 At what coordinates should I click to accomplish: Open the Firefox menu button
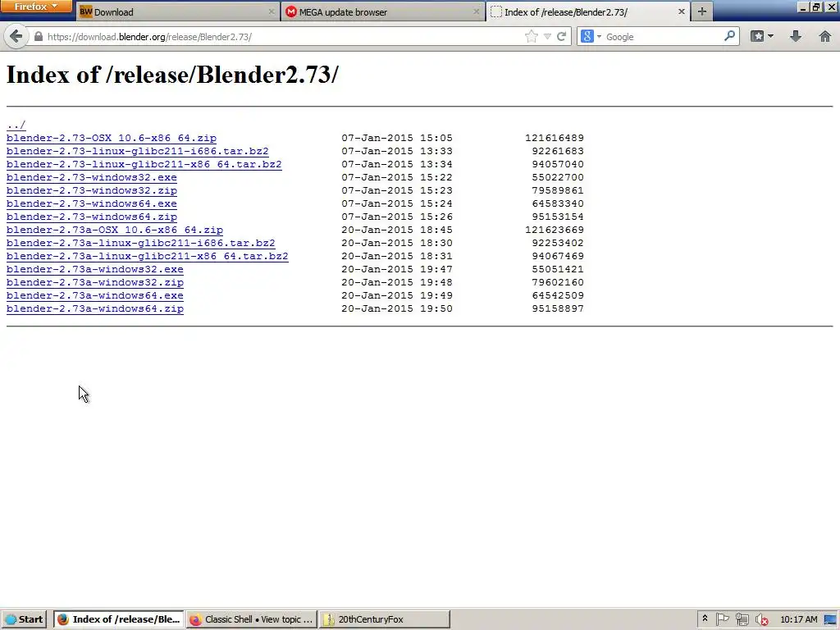(x=36, y=7)
